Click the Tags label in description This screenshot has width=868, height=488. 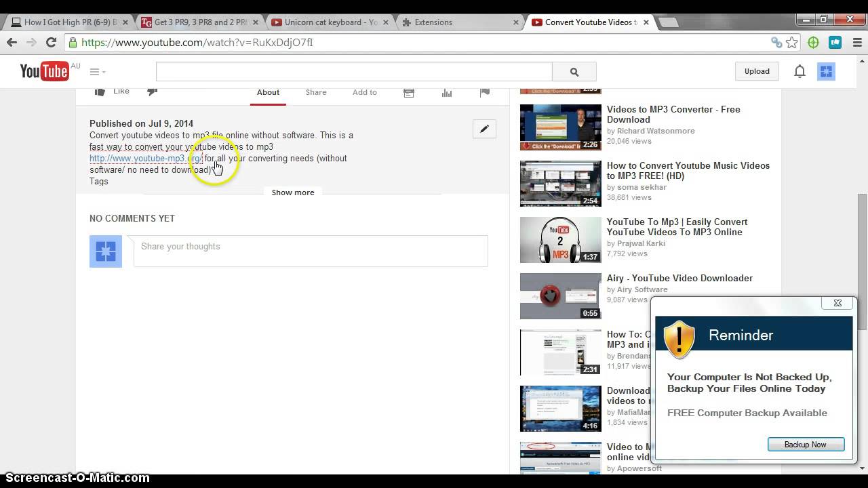click(x=99, y=182)
